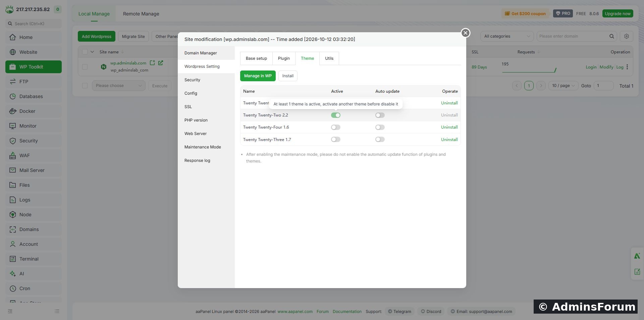
Task: Open wp.adminslab.com external link icon
Action: 161,63
